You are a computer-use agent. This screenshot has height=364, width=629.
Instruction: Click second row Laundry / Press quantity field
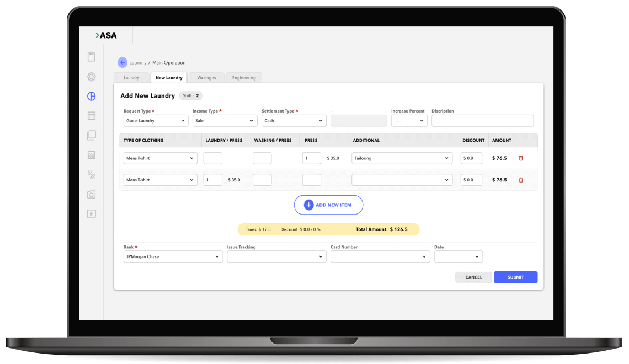click(212, 180)
